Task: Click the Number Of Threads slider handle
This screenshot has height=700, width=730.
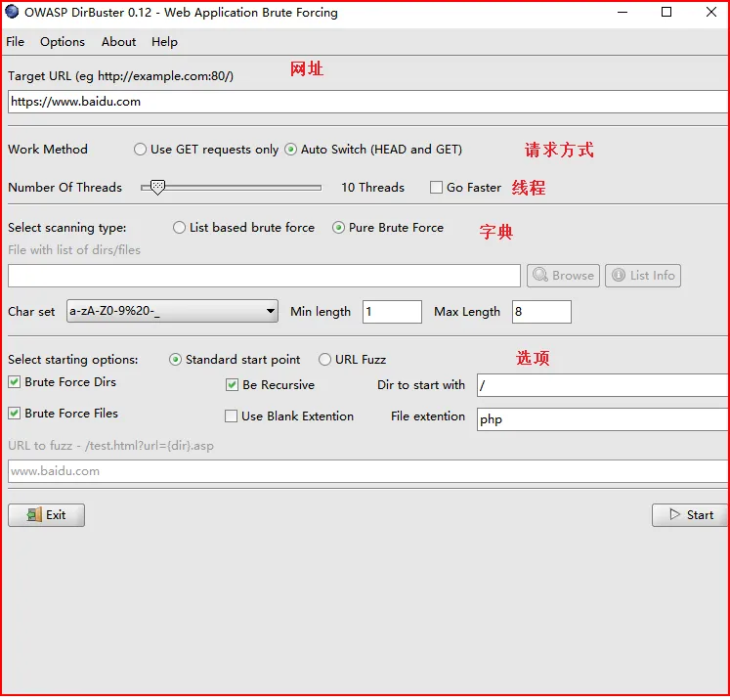Action: (158, 188)
